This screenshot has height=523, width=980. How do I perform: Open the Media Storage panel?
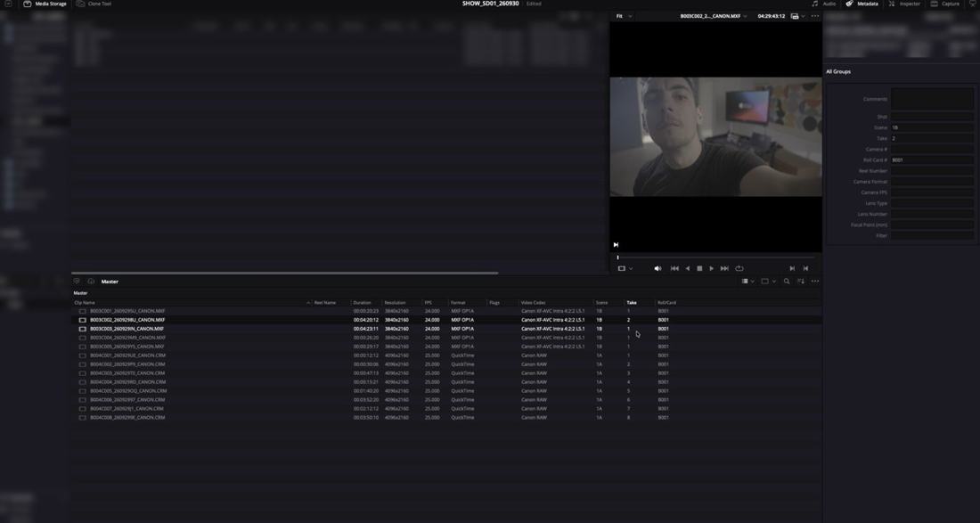pyautogui.click(x=45, y=4)
